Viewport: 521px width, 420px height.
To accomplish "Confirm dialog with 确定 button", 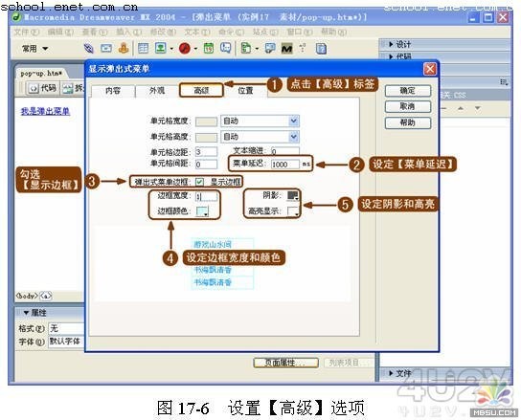I will [408, 91].
